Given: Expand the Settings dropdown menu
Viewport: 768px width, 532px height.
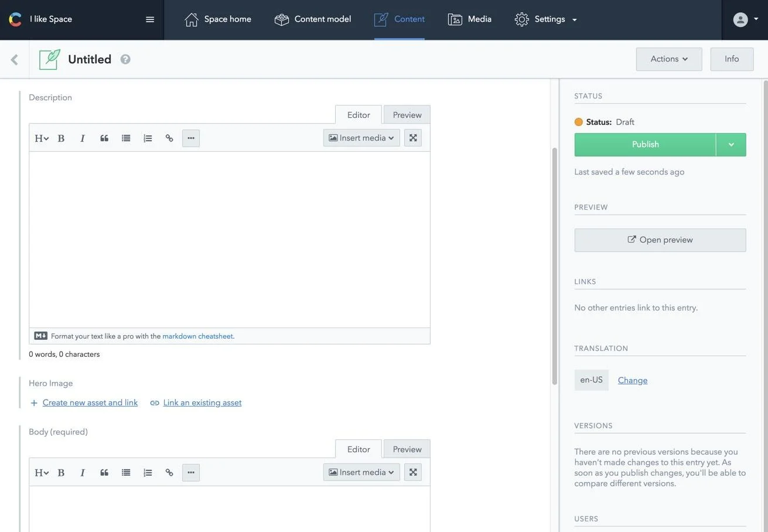Looking at the screenshot, I should coord(546,19).
